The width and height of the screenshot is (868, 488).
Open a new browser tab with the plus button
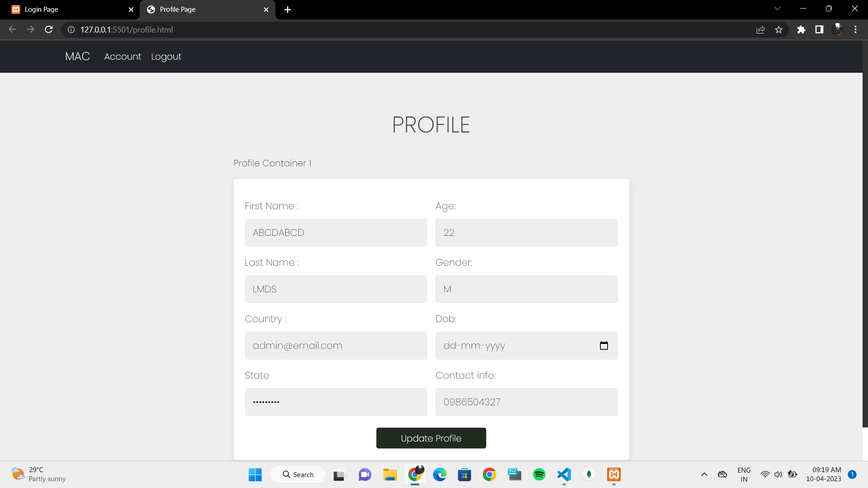tap(288, 9)
